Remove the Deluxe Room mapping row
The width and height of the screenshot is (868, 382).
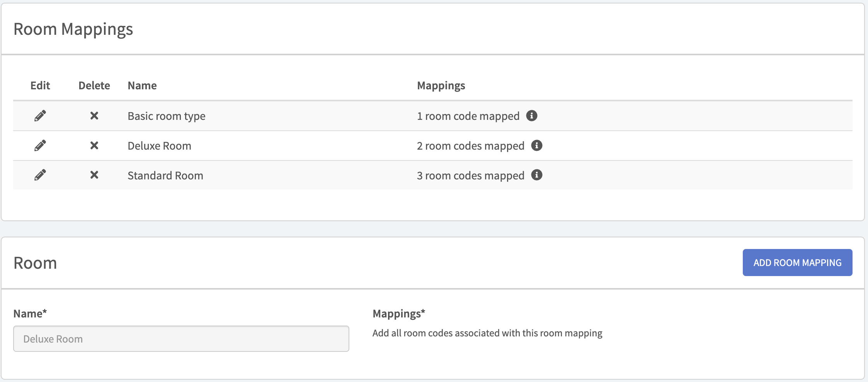click(x=94, y=145)
